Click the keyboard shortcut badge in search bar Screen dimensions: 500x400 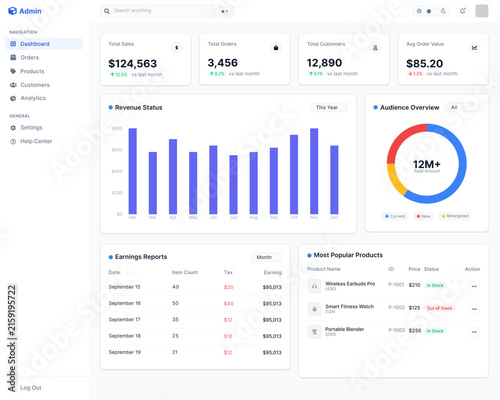(x=225, y=11)
